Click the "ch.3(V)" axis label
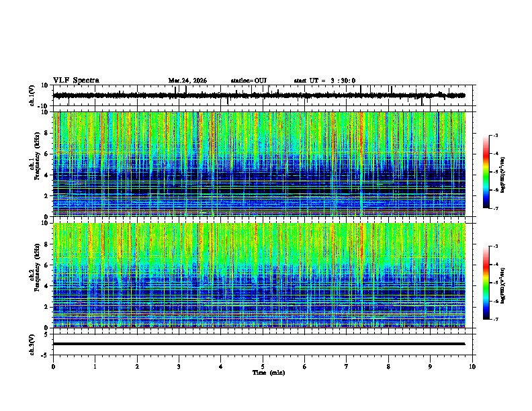The width and height of the screenshot is (532, 411). pyautogui.click(x=32, y=345)
